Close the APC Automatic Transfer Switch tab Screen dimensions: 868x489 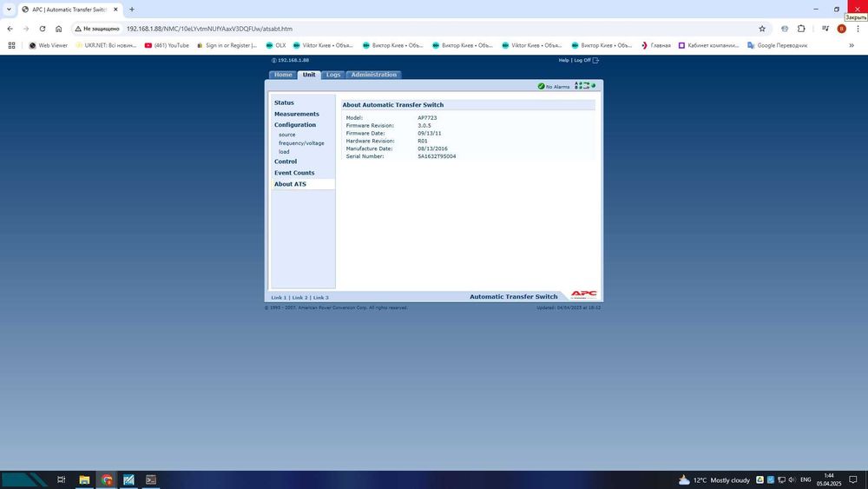[x=115, y=10]
